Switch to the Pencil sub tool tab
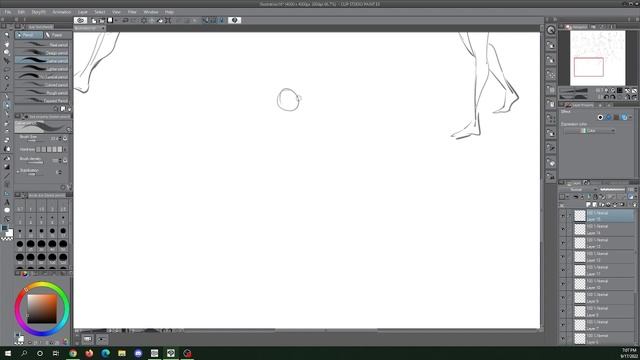 point(29,35)
